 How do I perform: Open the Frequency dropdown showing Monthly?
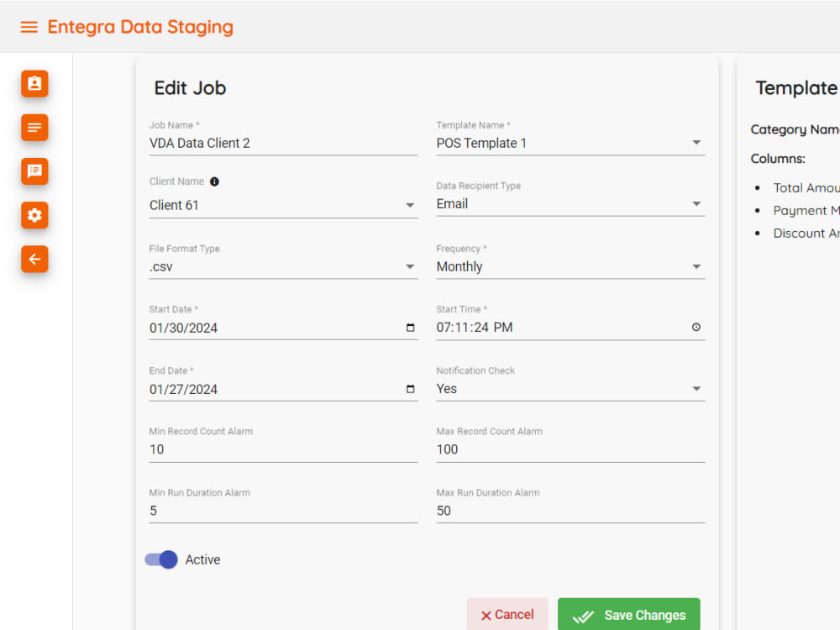click(570, 266)
